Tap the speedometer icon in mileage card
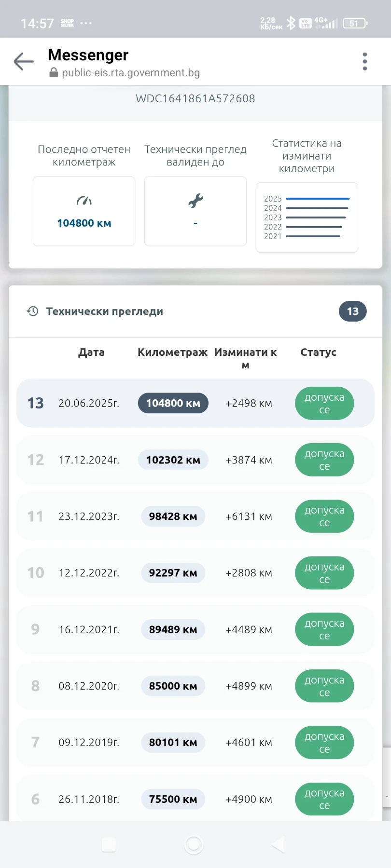The image size is (391, 868). [x=84, y=201]
